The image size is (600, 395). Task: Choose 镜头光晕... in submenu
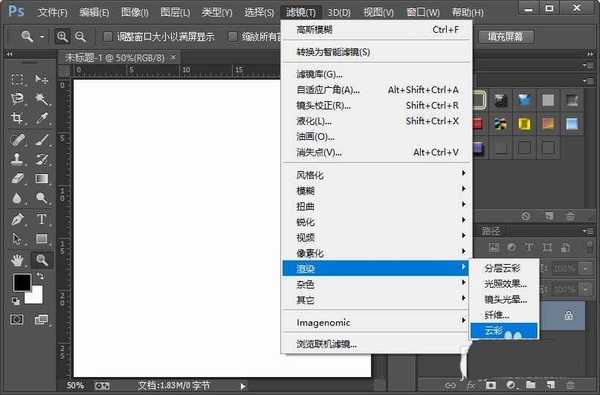pyautogui.click(x=504, y=300)
